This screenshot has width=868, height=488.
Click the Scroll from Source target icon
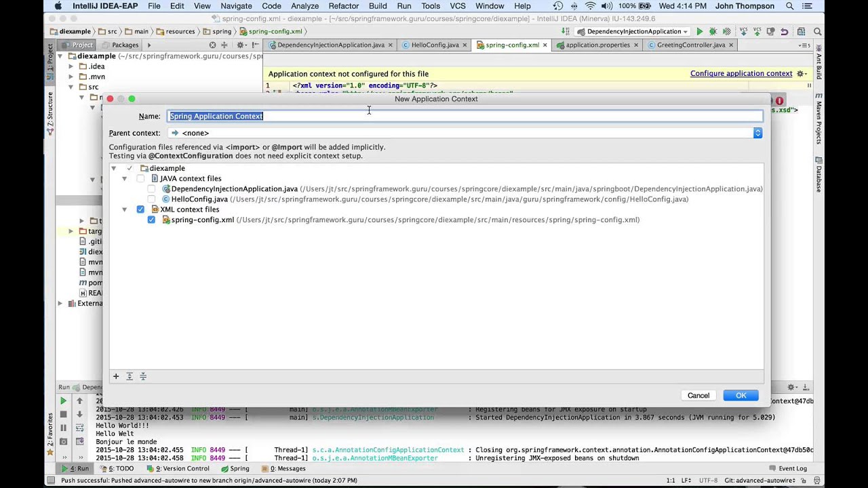(212, 45)
